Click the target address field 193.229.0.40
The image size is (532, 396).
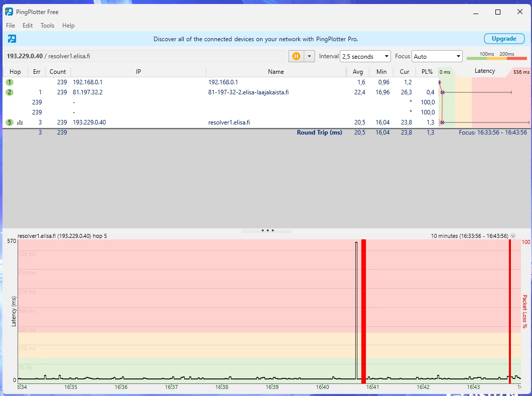[145, 56]
